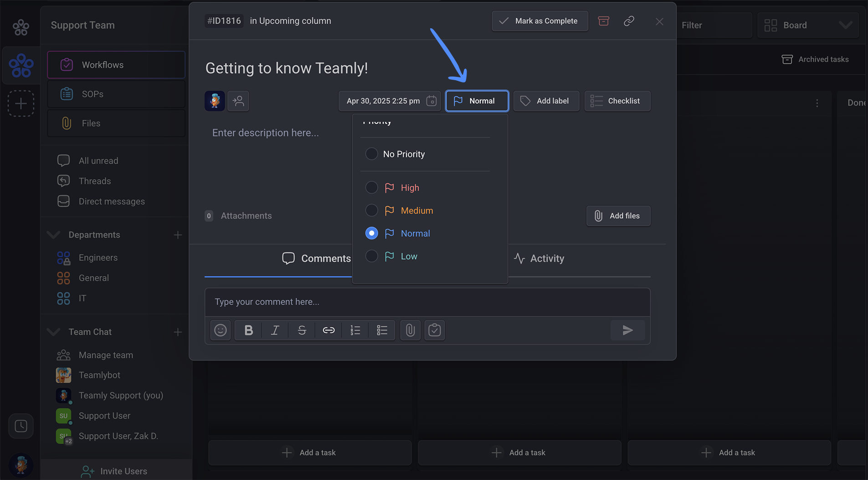Click the Checklist button

pyautogui.click(x=617, y=101)
